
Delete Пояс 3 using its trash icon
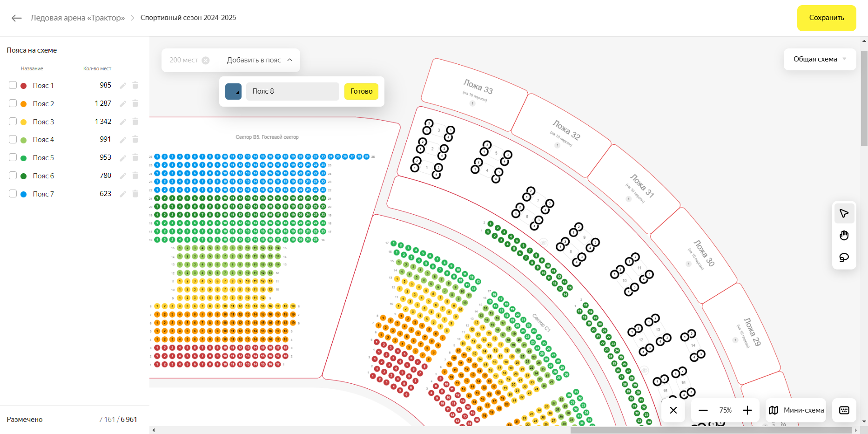click(x=135, y=122)
